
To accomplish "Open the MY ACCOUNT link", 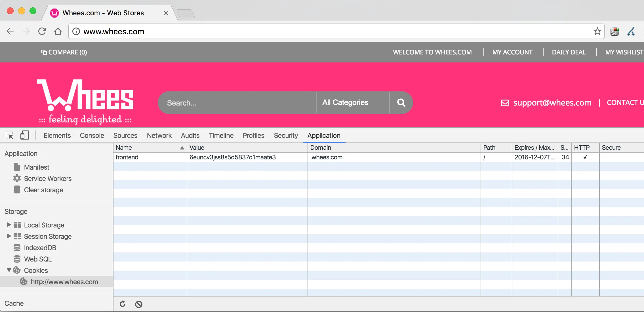I will [x=512, y=52].
